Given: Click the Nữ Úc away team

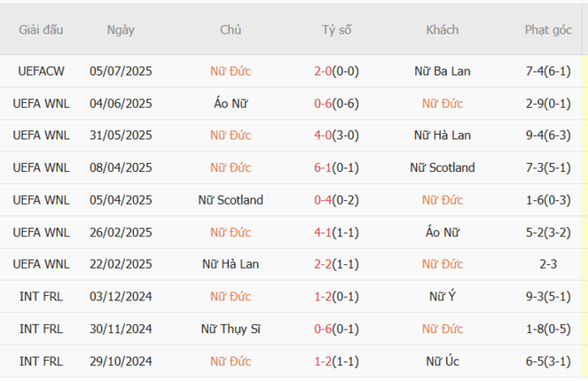Looking at the screenshot, I should click(x=442, y=361).
